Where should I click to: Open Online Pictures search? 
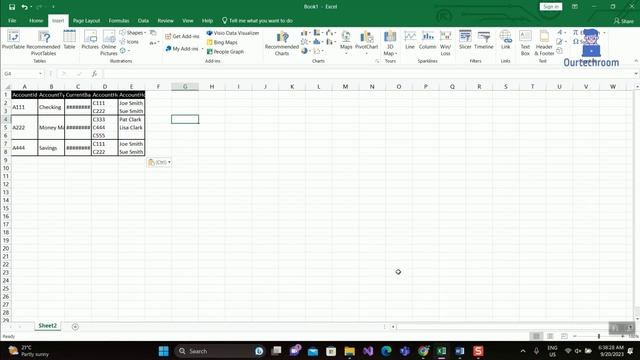[x=109, y=42]
